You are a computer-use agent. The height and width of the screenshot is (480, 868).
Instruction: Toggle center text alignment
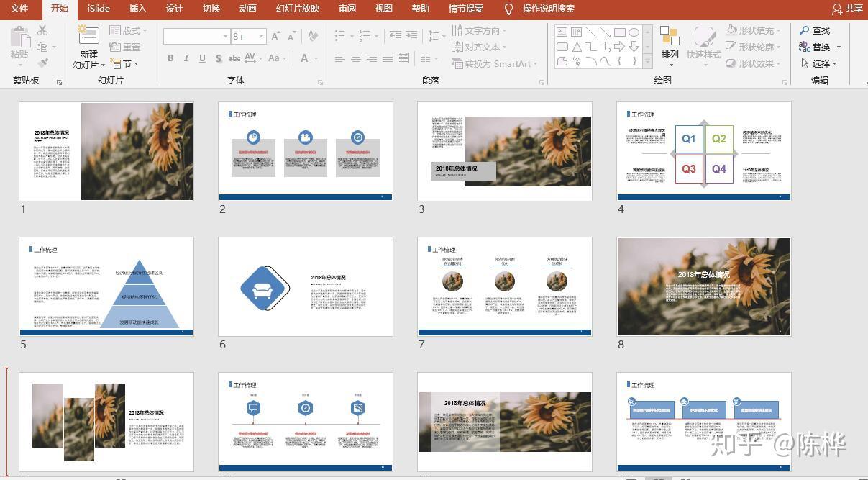pyautogui.click(x=356, y=58)
